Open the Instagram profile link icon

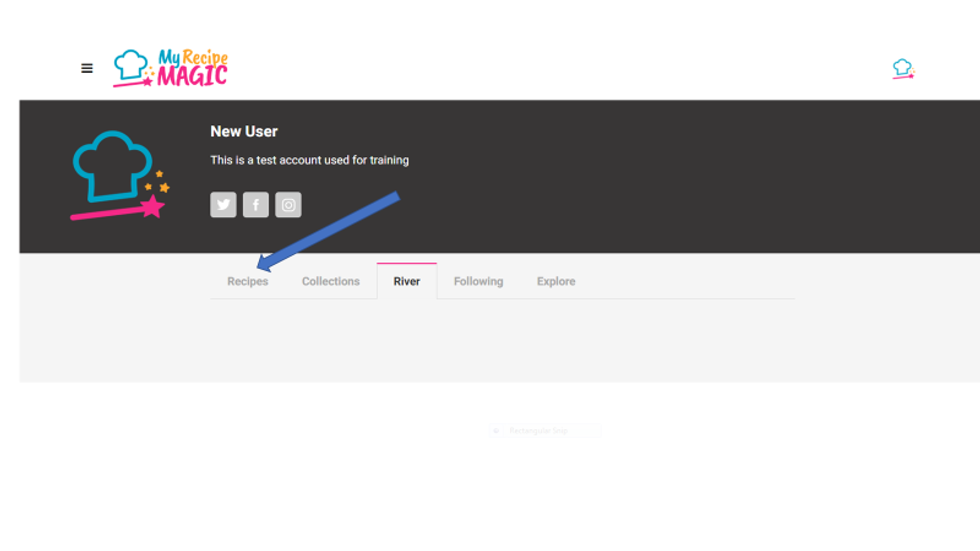point(288,205)
